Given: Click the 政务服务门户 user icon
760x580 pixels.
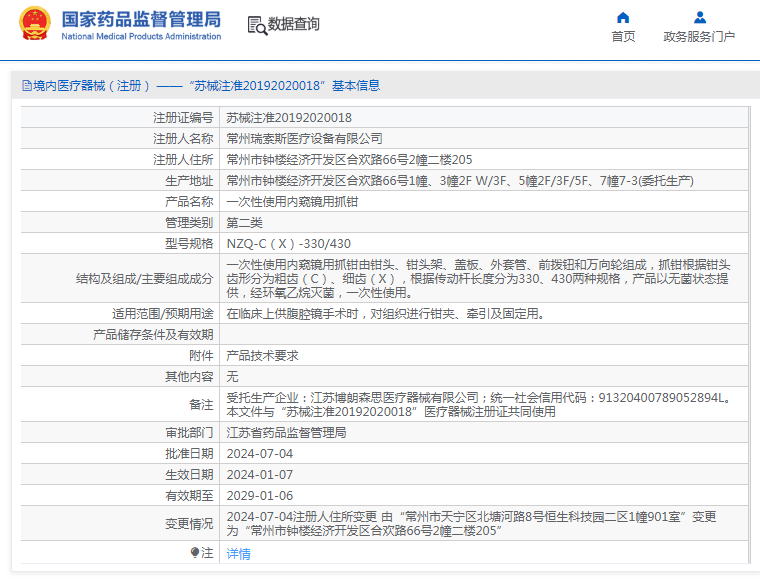Looking at the screenshot, I should (x=699, y=17).
